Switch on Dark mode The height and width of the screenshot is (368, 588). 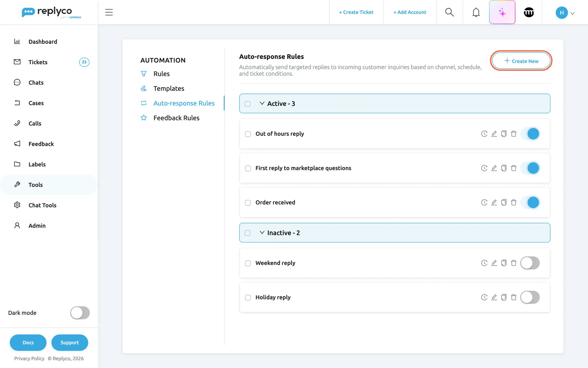[x=80, y=313]
